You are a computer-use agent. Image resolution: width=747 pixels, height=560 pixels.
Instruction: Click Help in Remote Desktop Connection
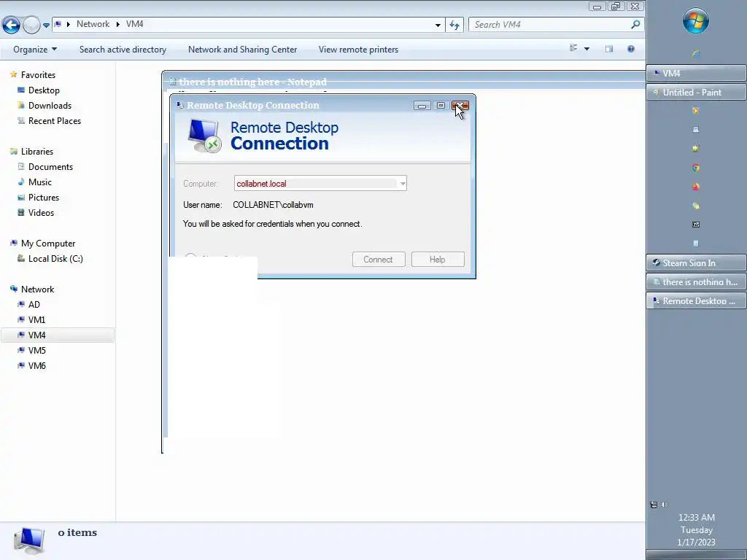coord(438,259)
